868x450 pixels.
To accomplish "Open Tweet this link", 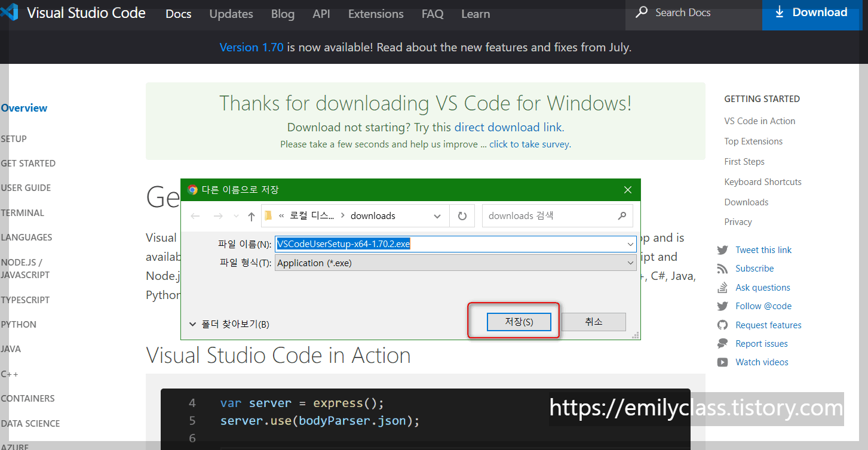I will tap(763, 250).
